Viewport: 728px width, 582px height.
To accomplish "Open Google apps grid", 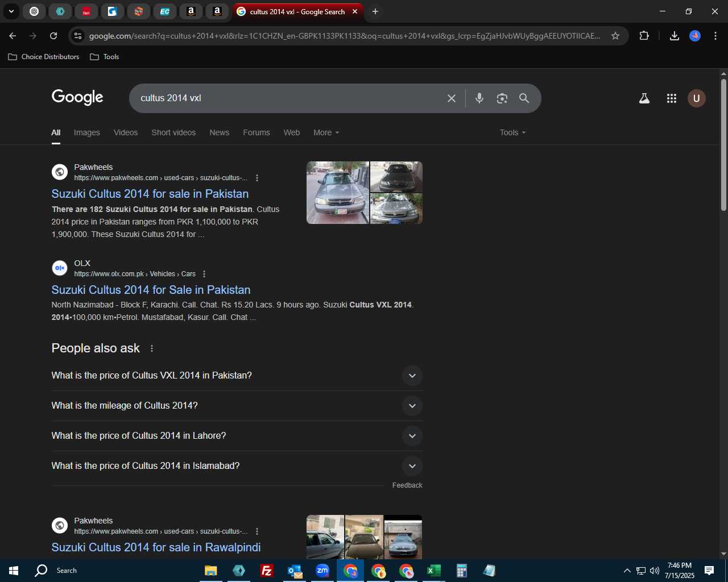I will tap(672, 98).
